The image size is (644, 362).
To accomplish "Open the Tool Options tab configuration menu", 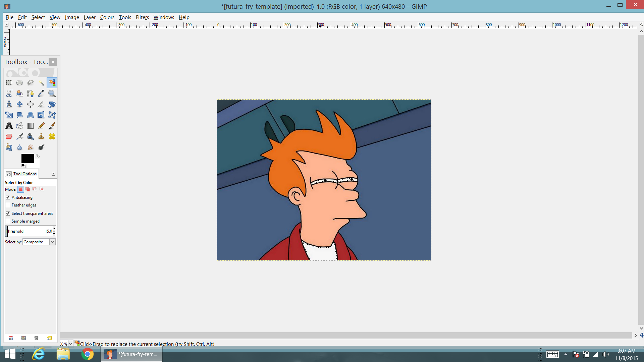I will point(53,174).
